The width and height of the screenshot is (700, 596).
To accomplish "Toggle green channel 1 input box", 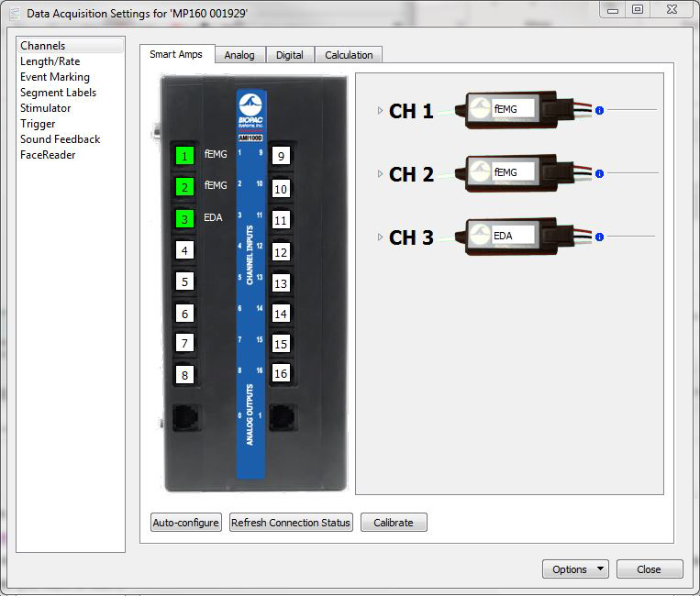I will (x=184, y=156).
